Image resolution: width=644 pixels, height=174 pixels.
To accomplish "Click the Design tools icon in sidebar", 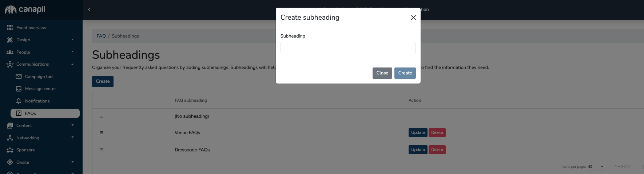I will pos(10,40).
